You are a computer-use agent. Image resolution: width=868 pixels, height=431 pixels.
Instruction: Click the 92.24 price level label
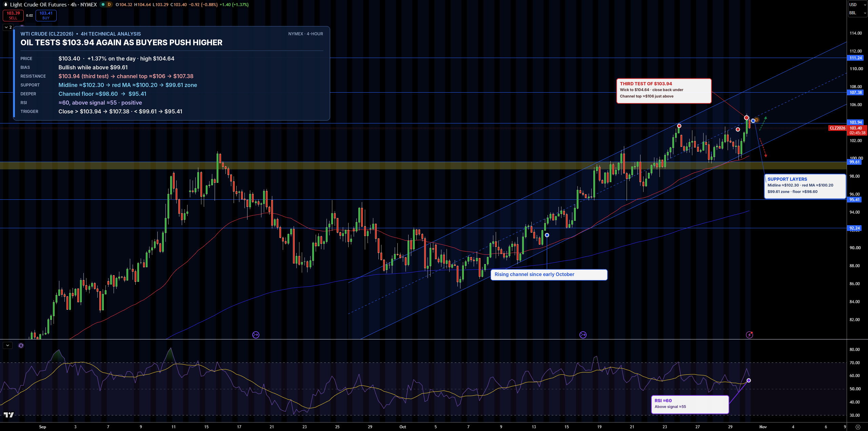coord(854,228)
